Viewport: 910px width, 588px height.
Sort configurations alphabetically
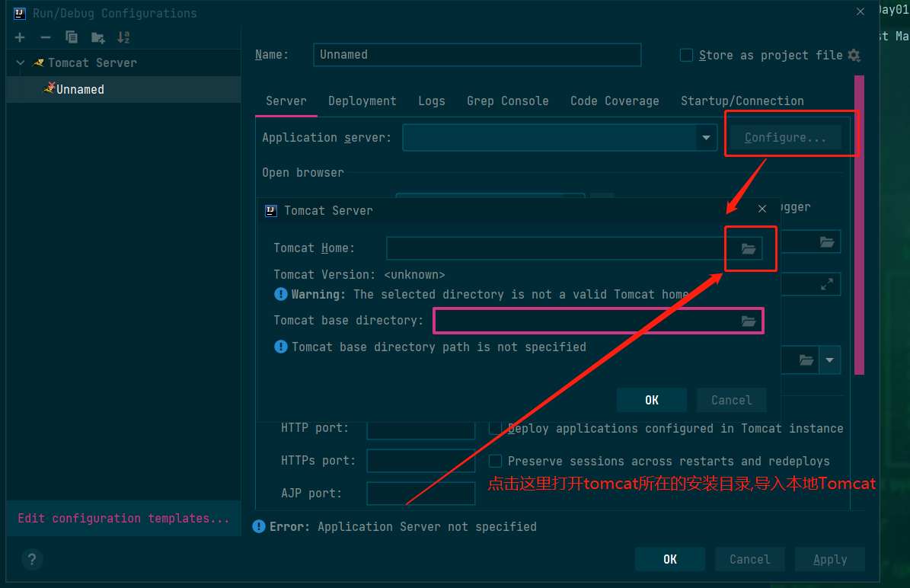pos(123,38)
